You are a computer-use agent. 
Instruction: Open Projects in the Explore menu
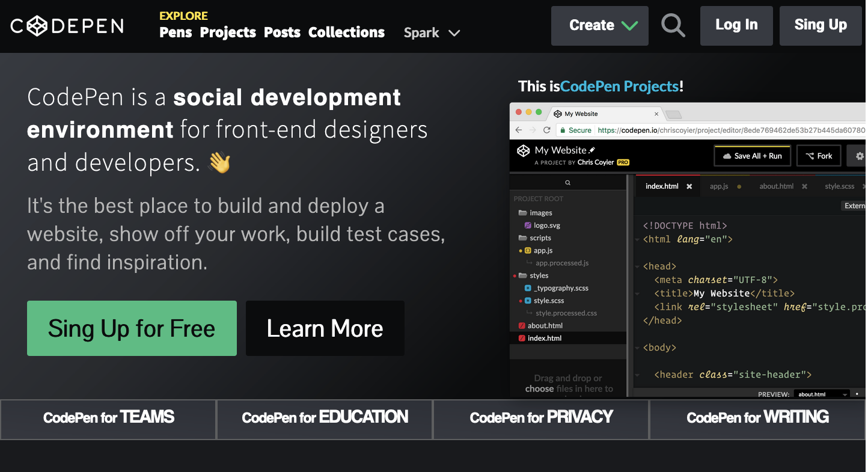click(x=227, y=32)
